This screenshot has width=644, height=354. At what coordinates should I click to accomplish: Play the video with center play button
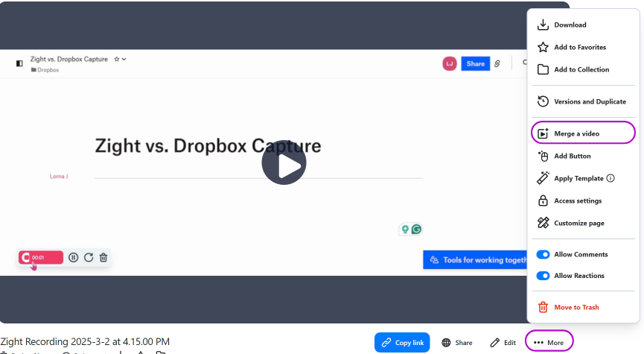(284, 162)
